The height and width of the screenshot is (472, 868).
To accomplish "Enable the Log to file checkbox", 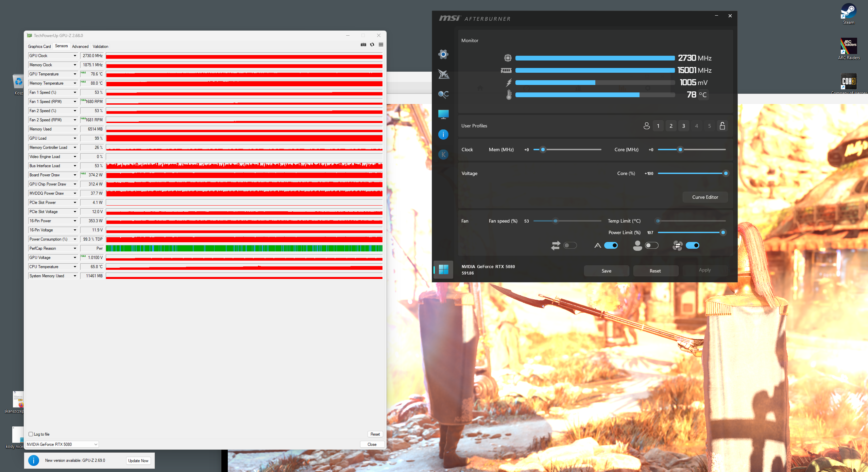I will 31,434.
